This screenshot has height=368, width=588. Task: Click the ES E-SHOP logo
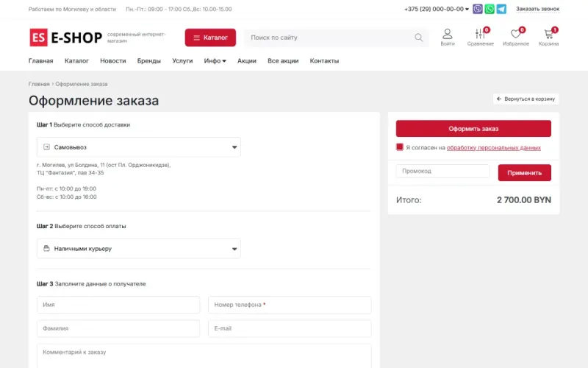(x=65, y=38)
